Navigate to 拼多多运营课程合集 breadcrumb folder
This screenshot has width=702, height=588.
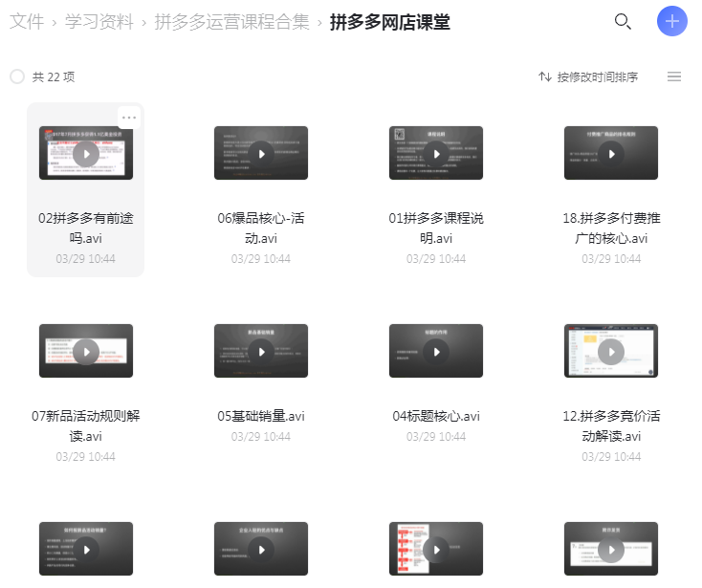coord(233,22)
